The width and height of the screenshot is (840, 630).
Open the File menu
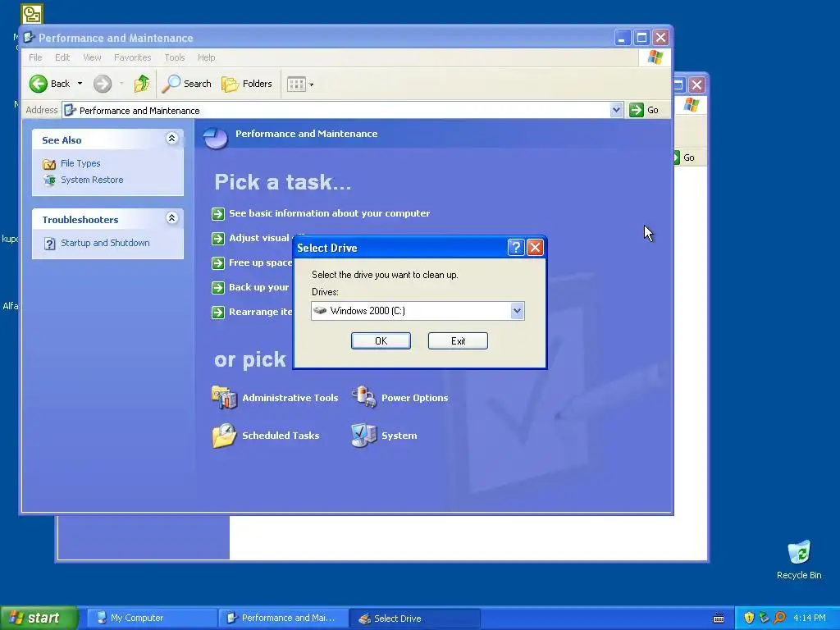click(x=35, y=57)
